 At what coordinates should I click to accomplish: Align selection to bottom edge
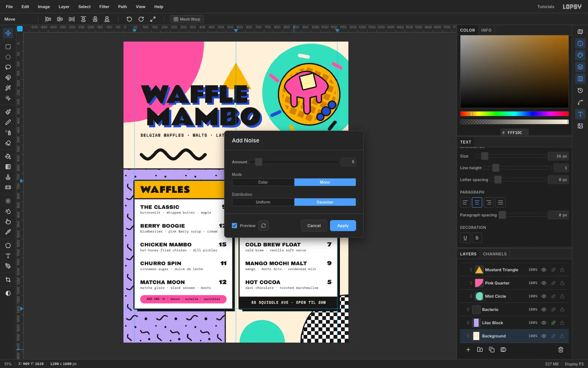107,19
